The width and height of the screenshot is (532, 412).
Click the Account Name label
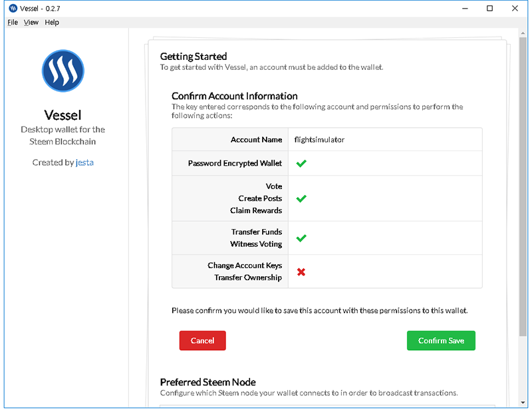tap(256, 140)
